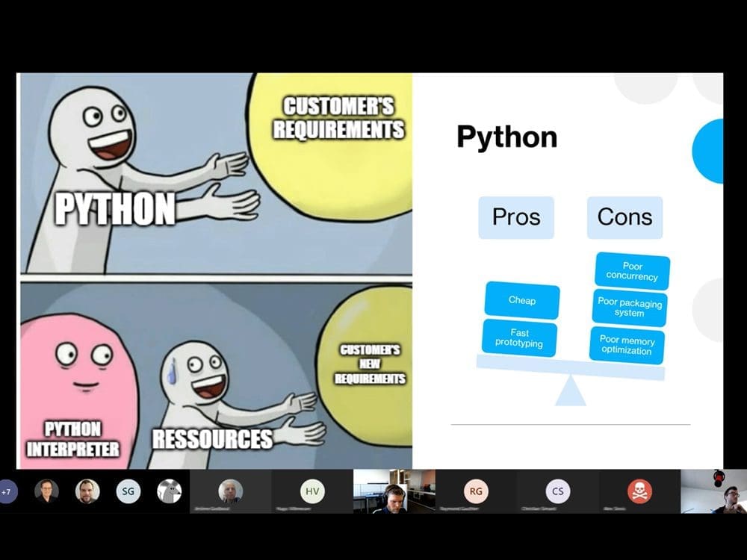Open the CS participant avatar
The image size is (747, 560).
557,491
